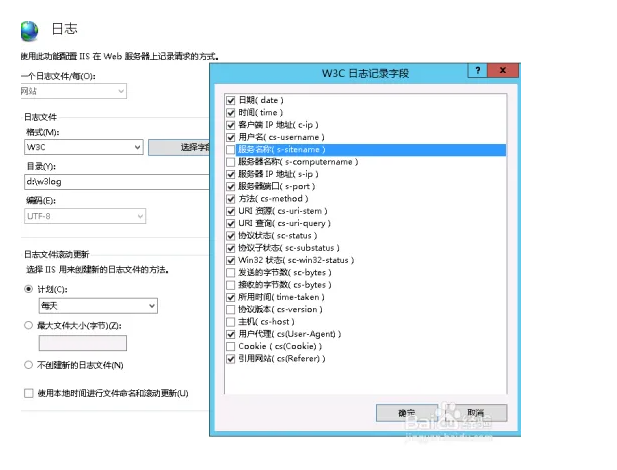This screenshot has height=470, width=617.
Task: Enable 接收的字节数 (cs-bytes) field
Action: click(231, 285)
